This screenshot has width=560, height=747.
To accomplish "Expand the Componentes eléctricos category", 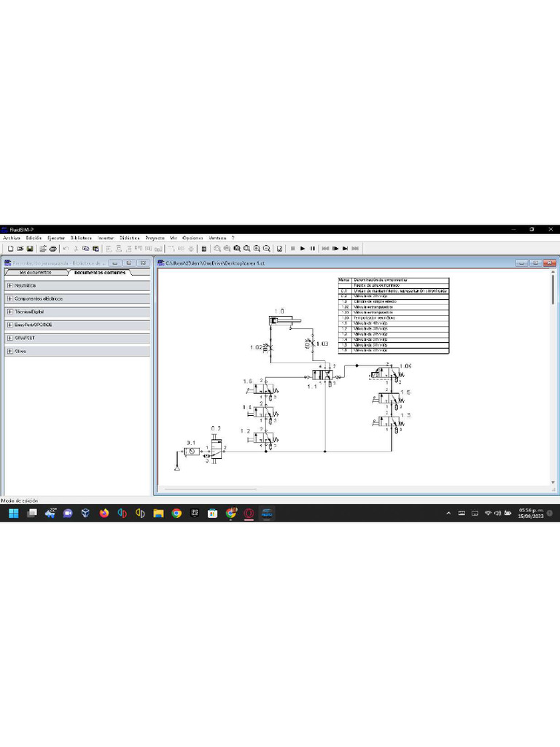I will pos(9,298).
